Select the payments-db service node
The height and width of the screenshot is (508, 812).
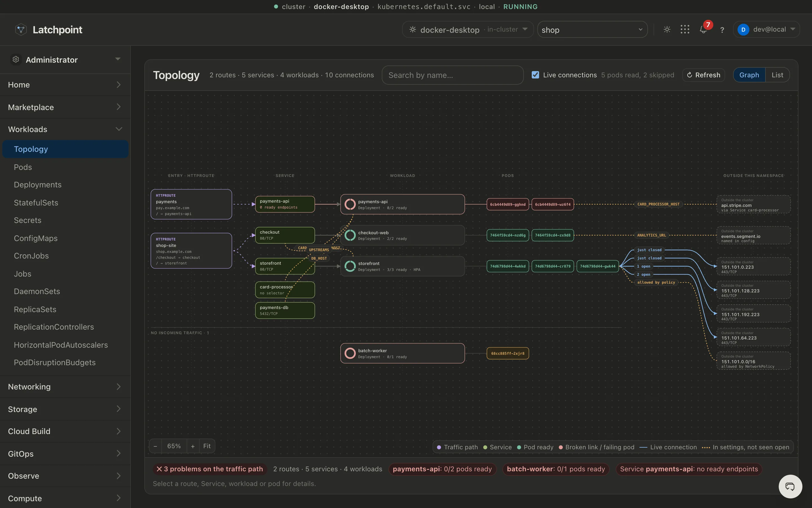click(x=285, y=310)
